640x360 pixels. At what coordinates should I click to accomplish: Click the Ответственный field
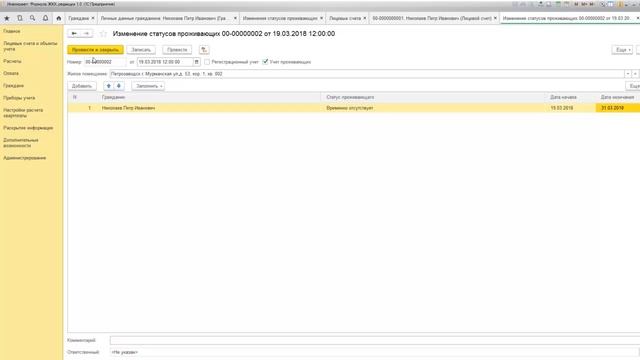point(375,352)
